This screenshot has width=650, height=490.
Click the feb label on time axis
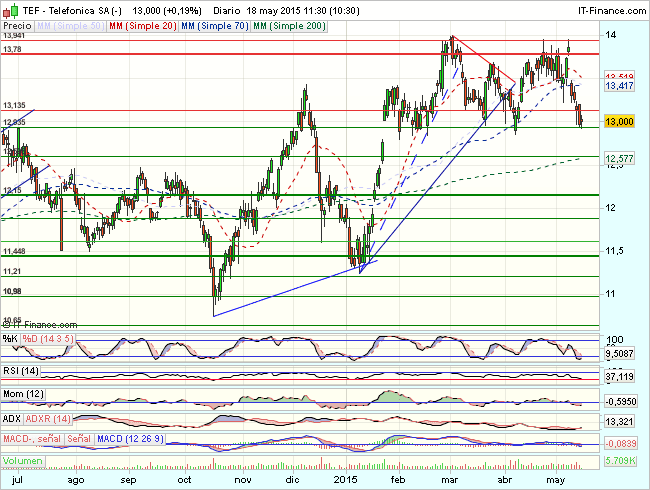click(x=398, y=480)
